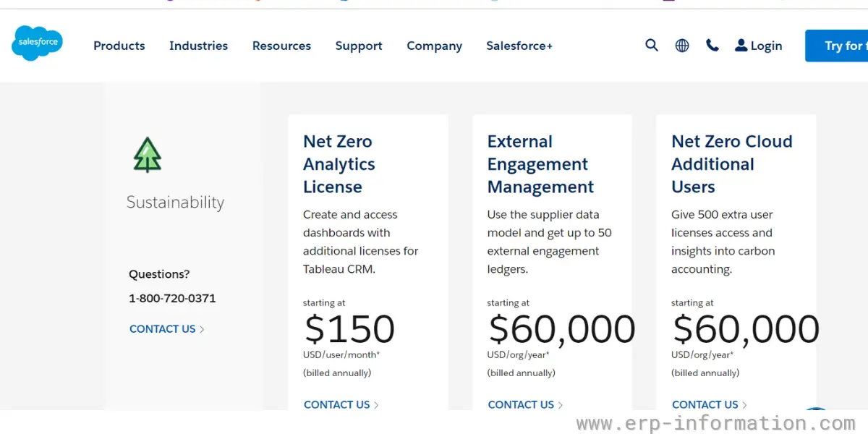Click the Sustainability tree icon
The width and height of the screenshot is (868, 434).
(x=148, y=155)
